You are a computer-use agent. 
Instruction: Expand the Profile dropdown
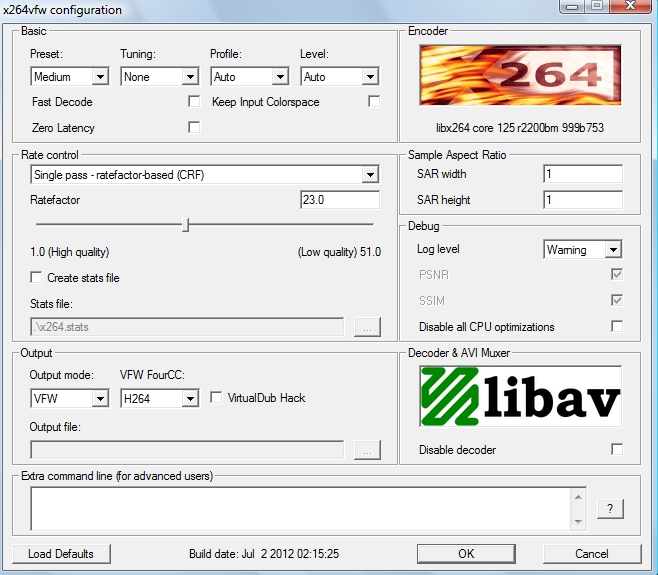(250, 77)
